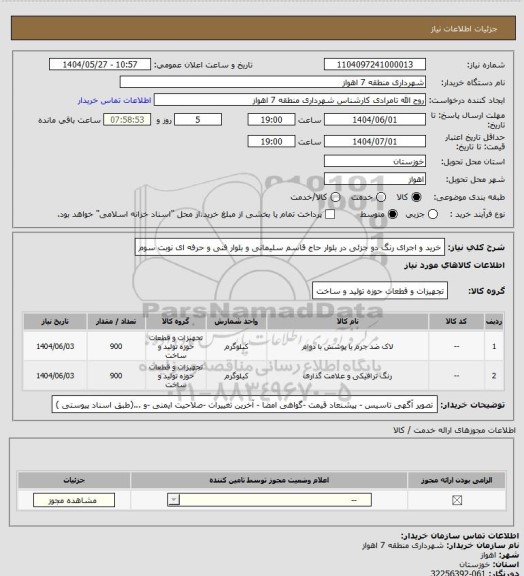Screen dimensions: 524x576
Task: Click the fax number 32256392-061
Action: pos(459,573)
